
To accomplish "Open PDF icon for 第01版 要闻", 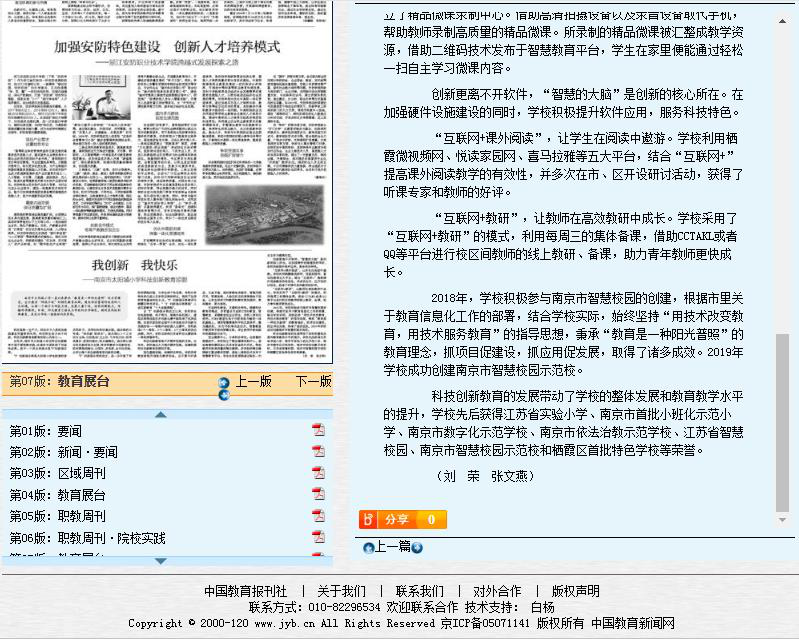I will click(318, 430).
